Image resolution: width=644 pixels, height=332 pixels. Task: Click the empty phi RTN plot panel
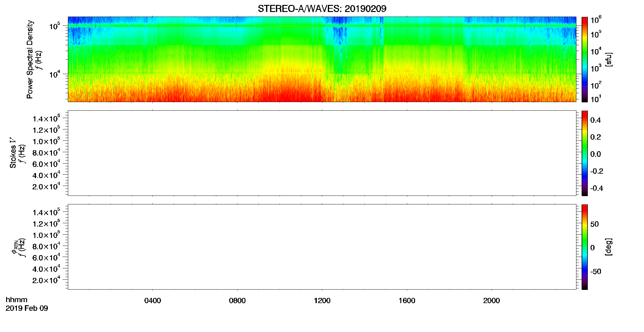(322, 247)
